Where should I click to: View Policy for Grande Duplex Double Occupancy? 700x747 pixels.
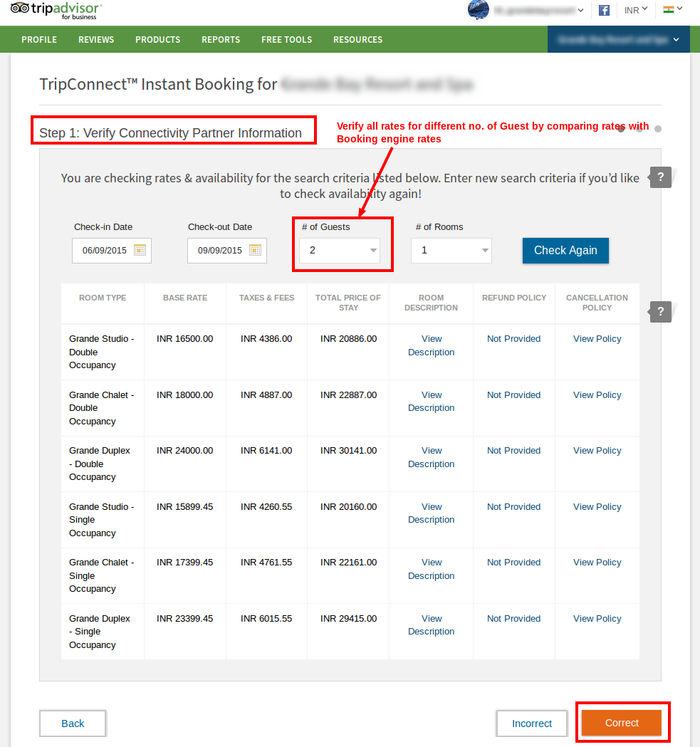click(597, 451)
